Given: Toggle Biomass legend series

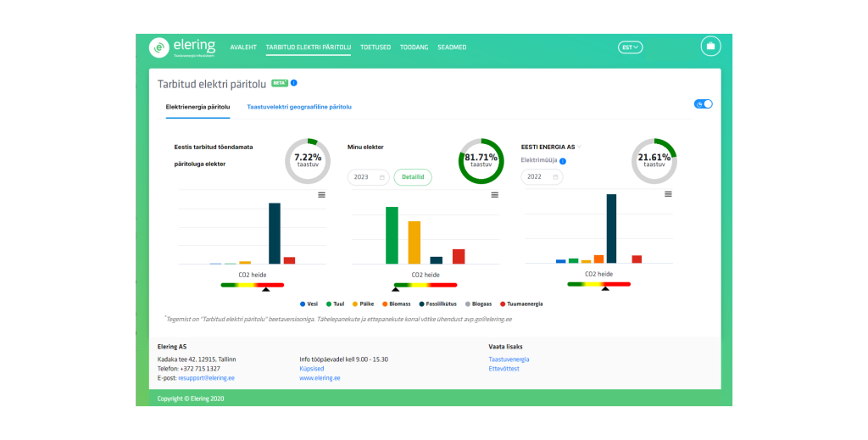Looking at the screenshot, I should point(397,304).
